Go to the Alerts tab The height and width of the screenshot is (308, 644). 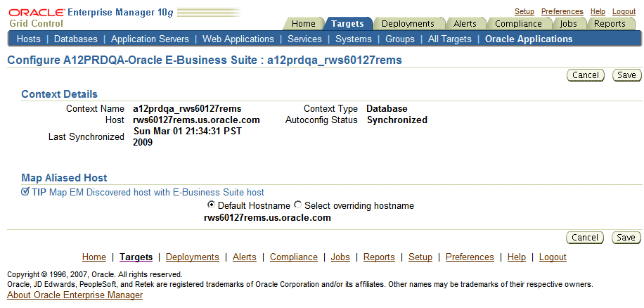tap(465, 24)
